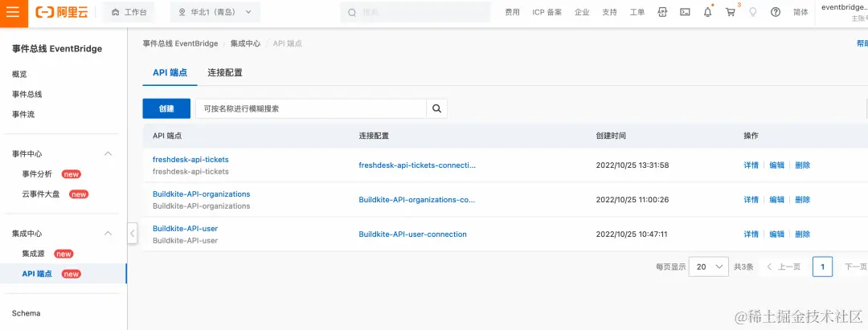Focus the top search box
This screenshot has height=330, width=868.
click(x=416, y=12)
